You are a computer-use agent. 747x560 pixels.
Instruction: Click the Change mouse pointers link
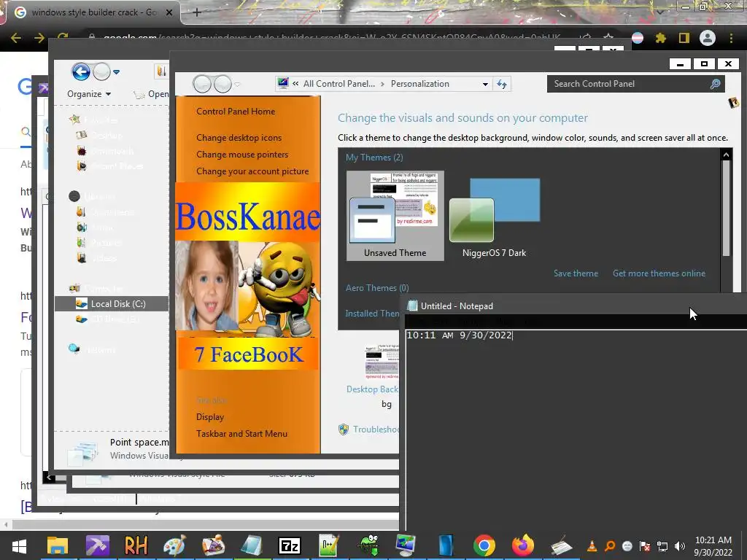tap(242, 155)
